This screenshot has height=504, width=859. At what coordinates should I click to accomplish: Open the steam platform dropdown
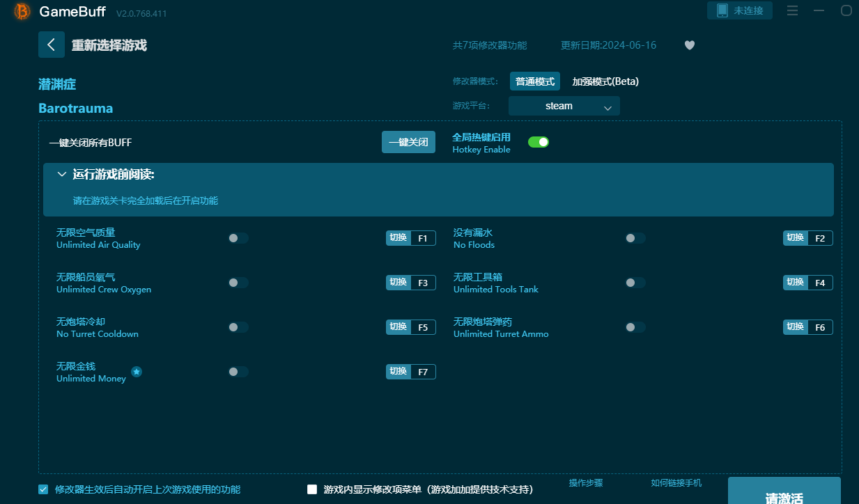click(564, 106)
